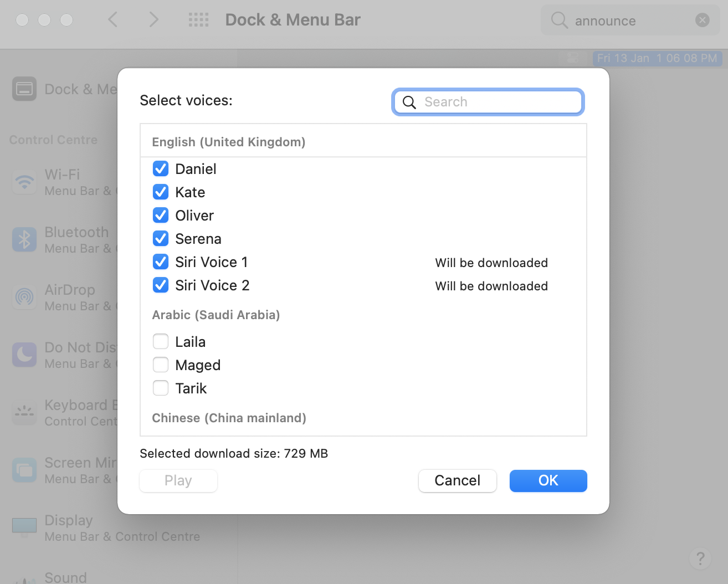Select Display icon in the sidebar
The image size is (728, 584).
click(24, 527)
